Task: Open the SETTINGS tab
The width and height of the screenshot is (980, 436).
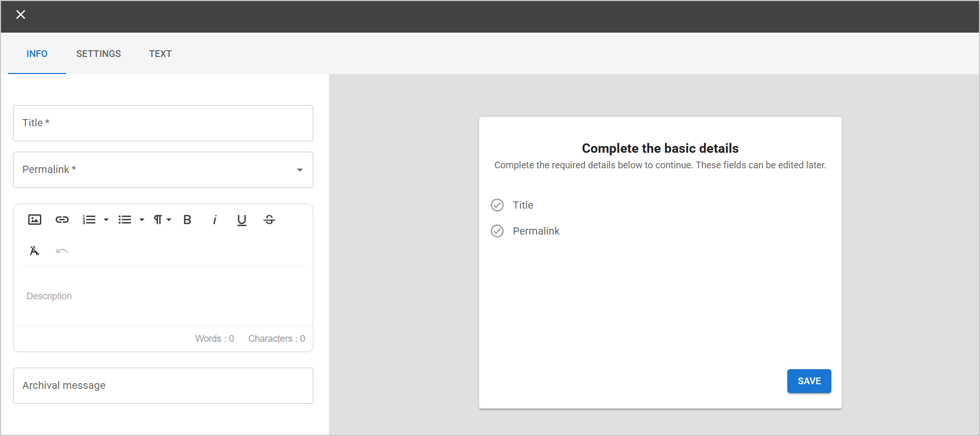Action: (x=98, y=54)
